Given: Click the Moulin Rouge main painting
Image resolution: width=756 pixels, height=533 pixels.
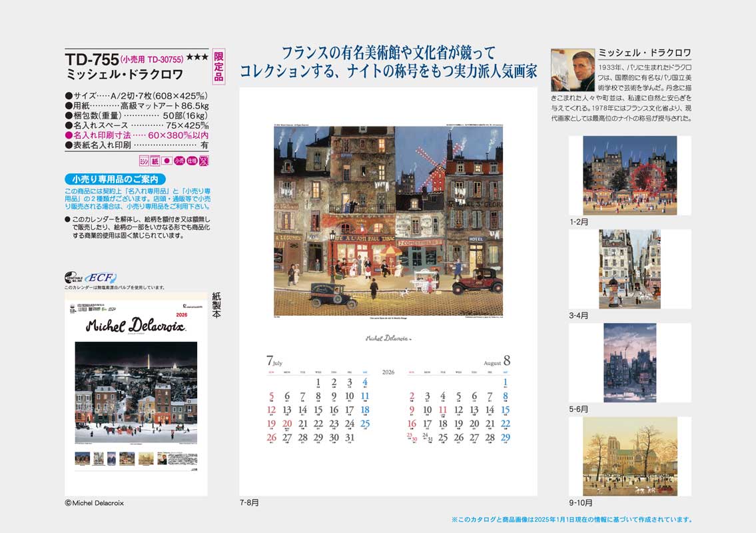Looking at the screenshot, I should coord(388,221).
